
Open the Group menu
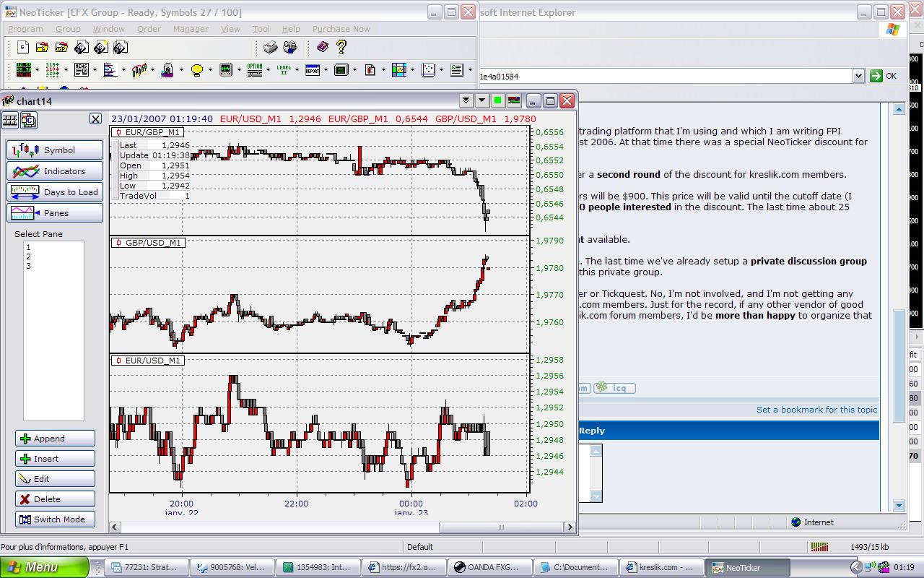(68, 29)
